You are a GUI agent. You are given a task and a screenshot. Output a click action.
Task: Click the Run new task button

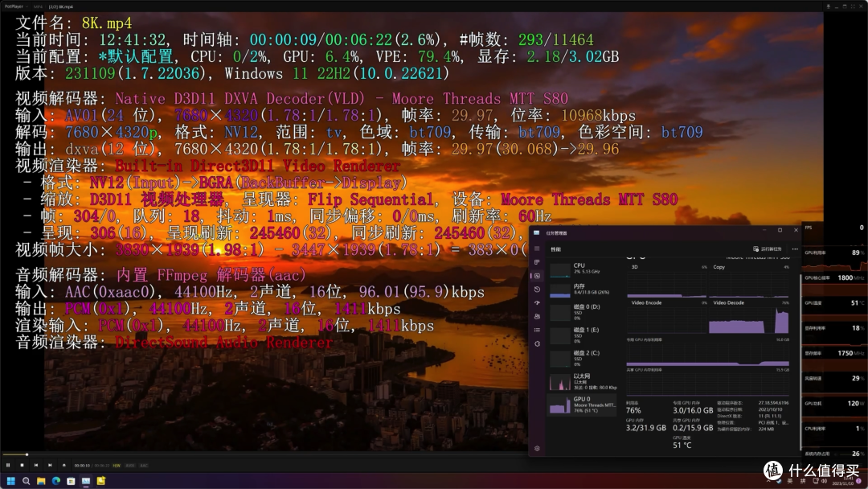tap(769, 249)
